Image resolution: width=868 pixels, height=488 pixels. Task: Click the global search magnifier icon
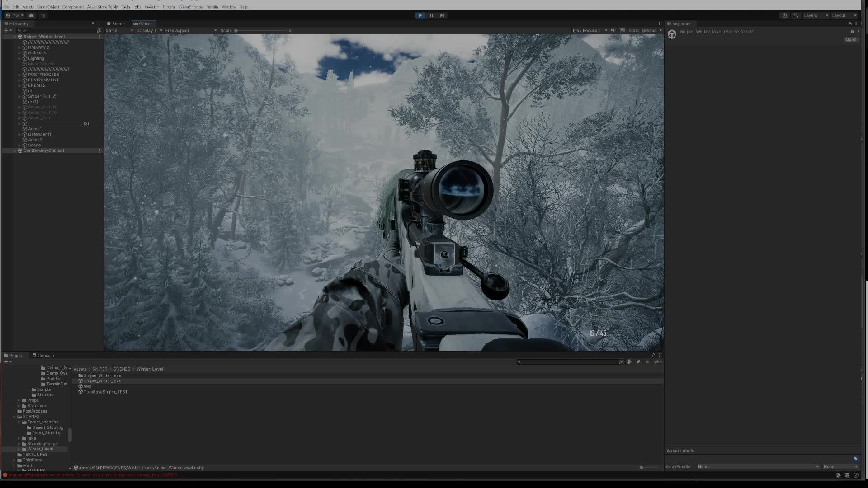click(x=796, y=15)
